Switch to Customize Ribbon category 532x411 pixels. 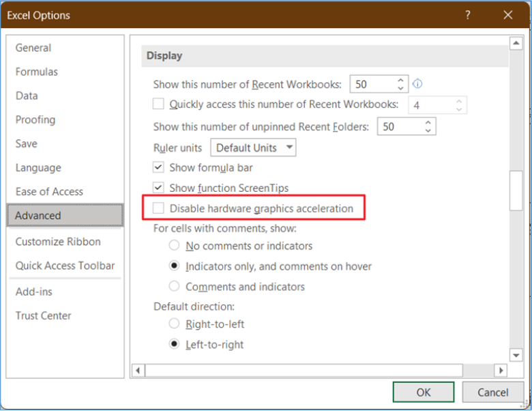(x=58, y=242)
